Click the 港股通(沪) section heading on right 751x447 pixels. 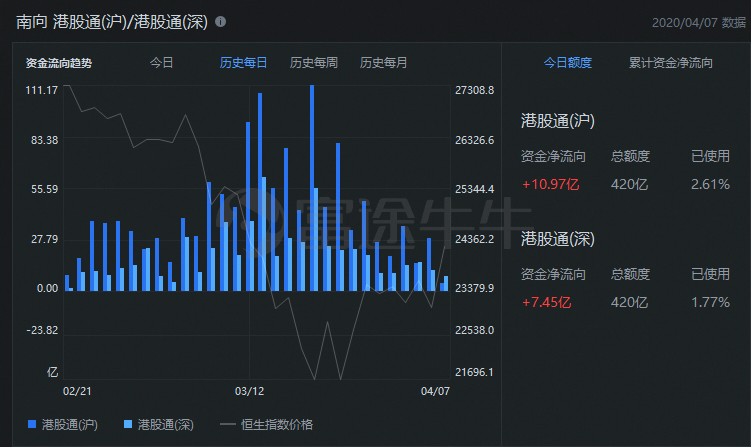pos(558,121)
